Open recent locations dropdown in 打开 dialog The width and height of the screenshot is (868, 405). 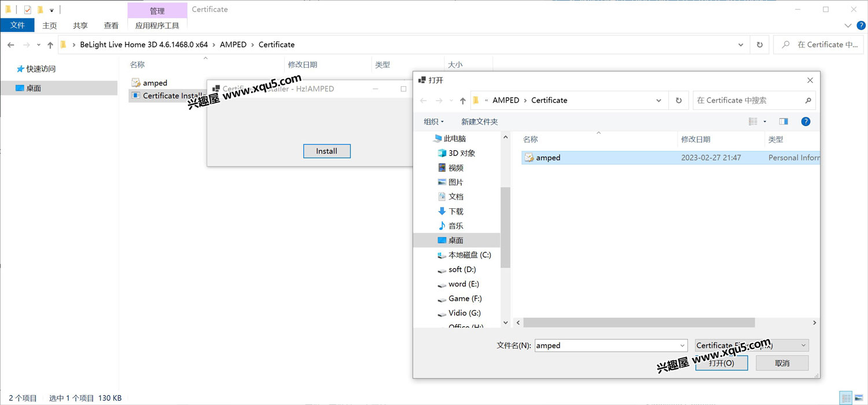tap(451, 101)
